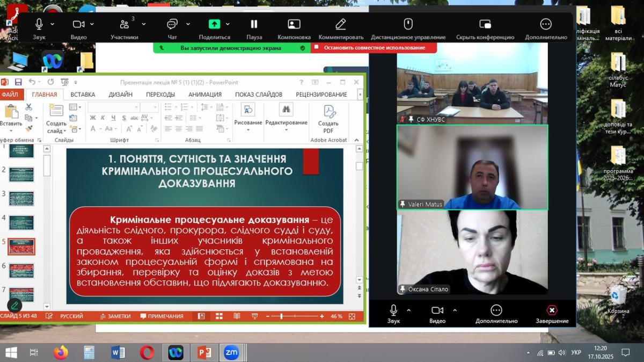The width and height of the screenshot is (644, 362).
Task: Switch to the ДИЗАЙН ribbon tab
Action: click(121, 95)
